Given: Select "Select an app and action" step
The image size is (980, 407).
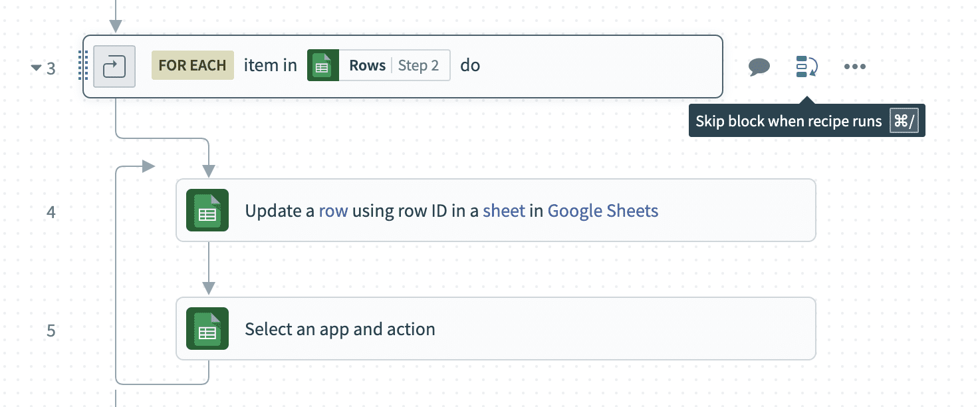Looking at the screenshot, I should (x=340, y=329).
